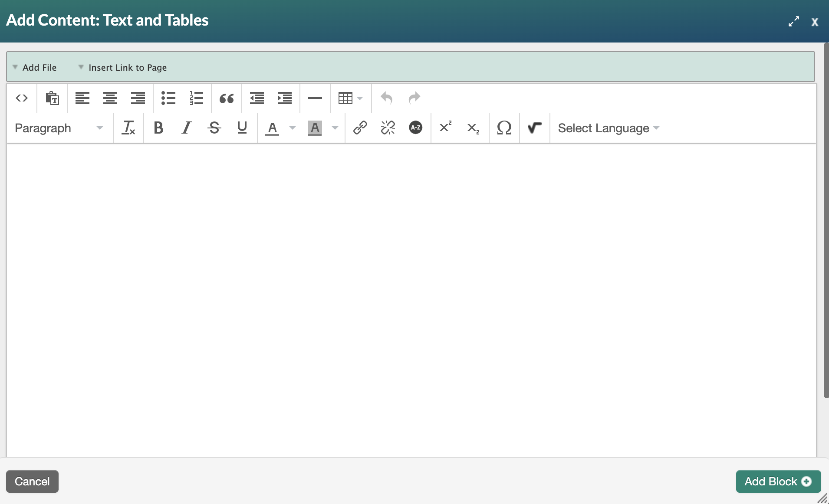Expand the dialog to full screen
Viewport: 829px width, 504px height.
(794, 21)
